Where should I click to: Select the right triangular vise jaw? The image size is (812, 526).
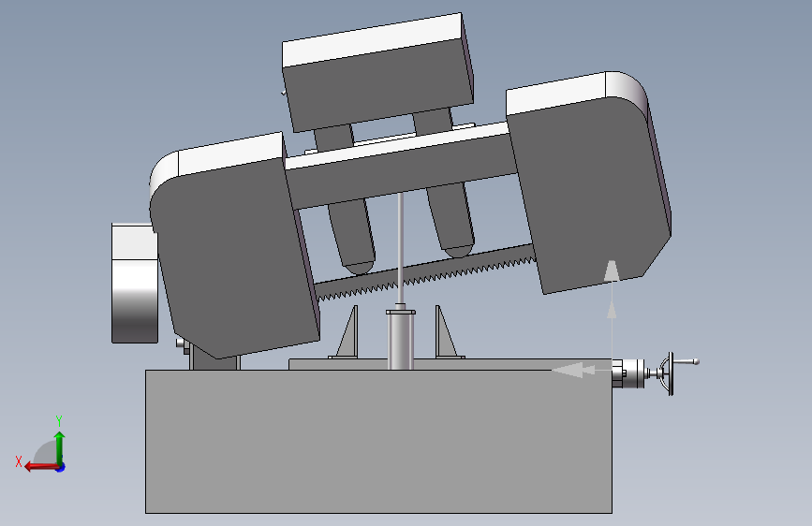click(x=446, y=334)
